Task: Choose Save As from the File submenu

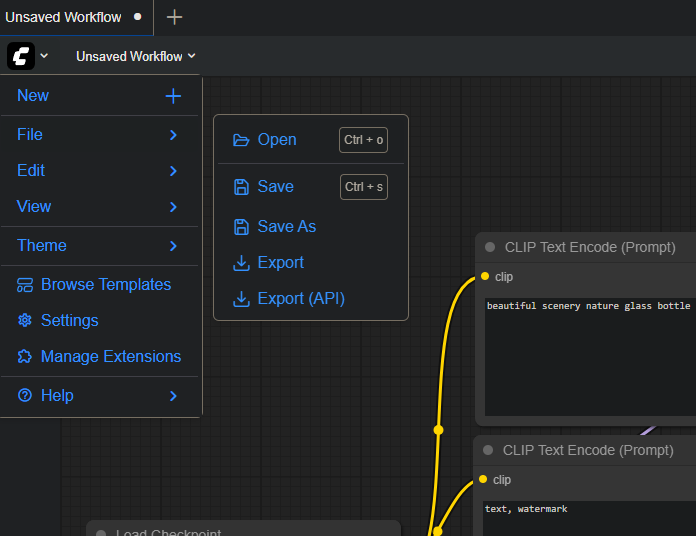Action: [x=286, y=227]
